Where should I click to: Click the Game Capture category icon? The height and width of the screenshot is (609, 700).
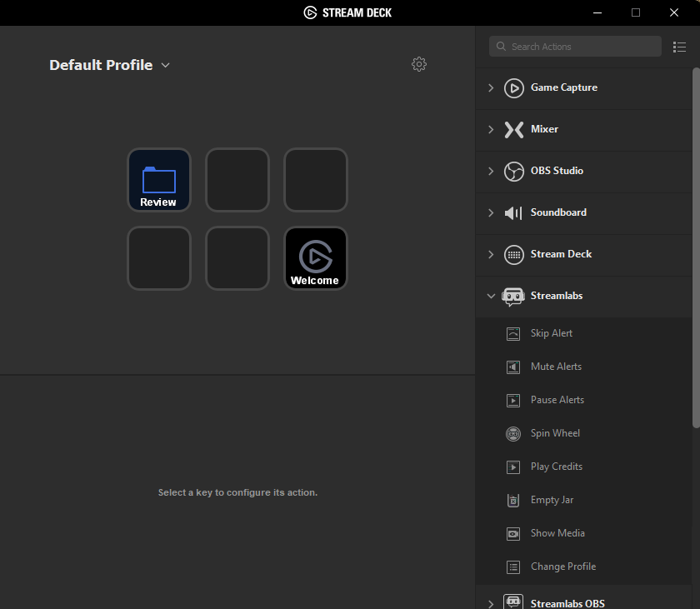pos(514,87)
